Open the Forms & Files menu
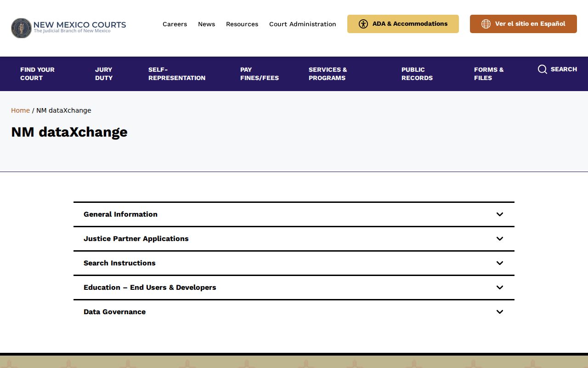 point(489,74)
